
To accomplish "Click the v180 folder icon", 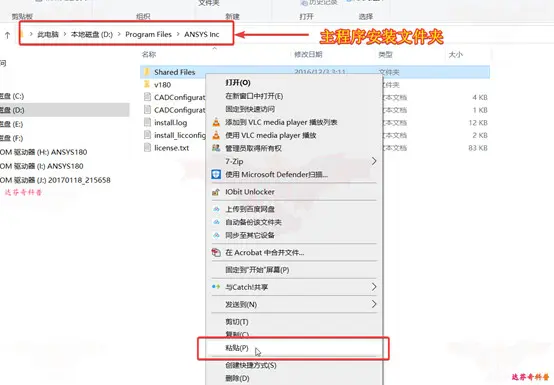I will point(147,84).
